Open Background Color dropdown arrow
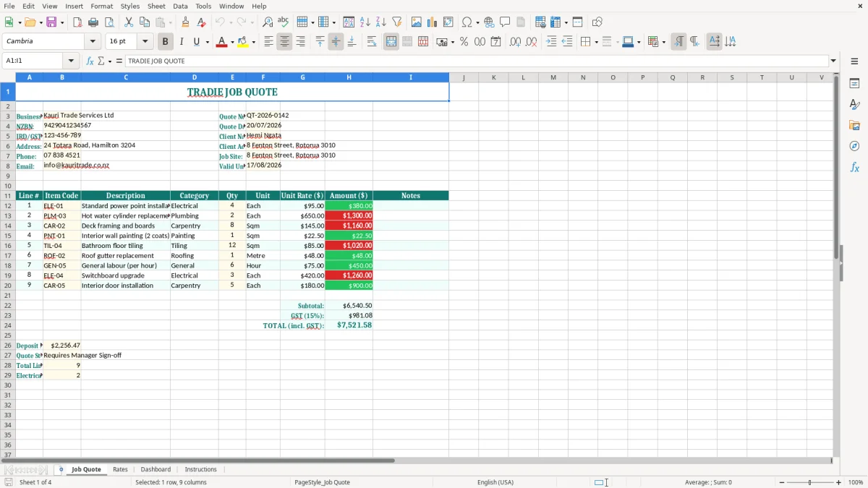The image size is (868, 488). 253,42
